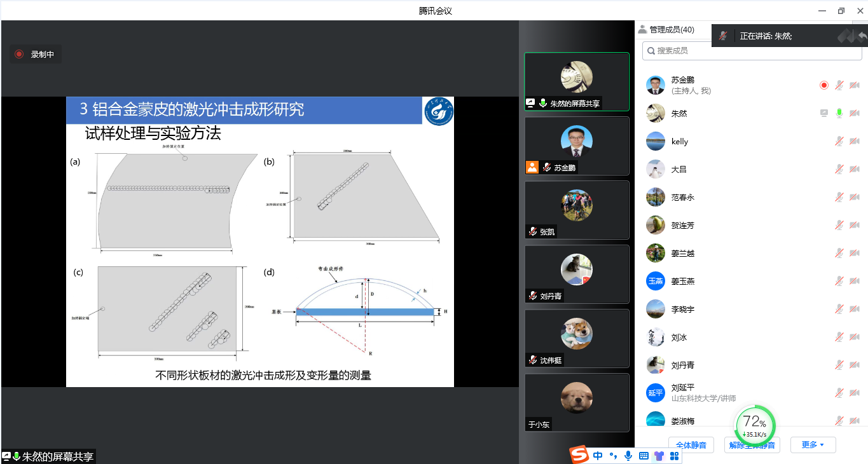
Task: Switch Sogou Chinese/English mode 中
Action: (598, 456)
